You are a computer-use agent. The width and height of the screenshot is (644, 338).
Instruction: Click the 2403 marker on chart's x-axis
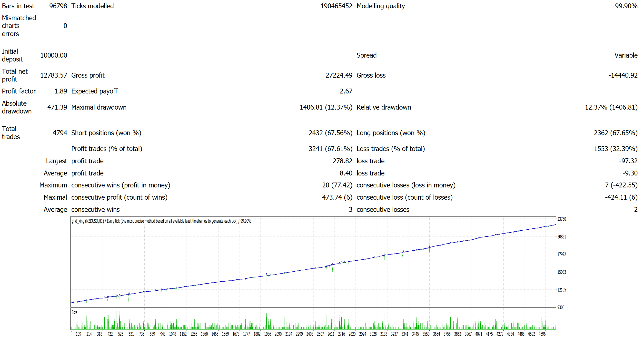[x=310, y=334]
